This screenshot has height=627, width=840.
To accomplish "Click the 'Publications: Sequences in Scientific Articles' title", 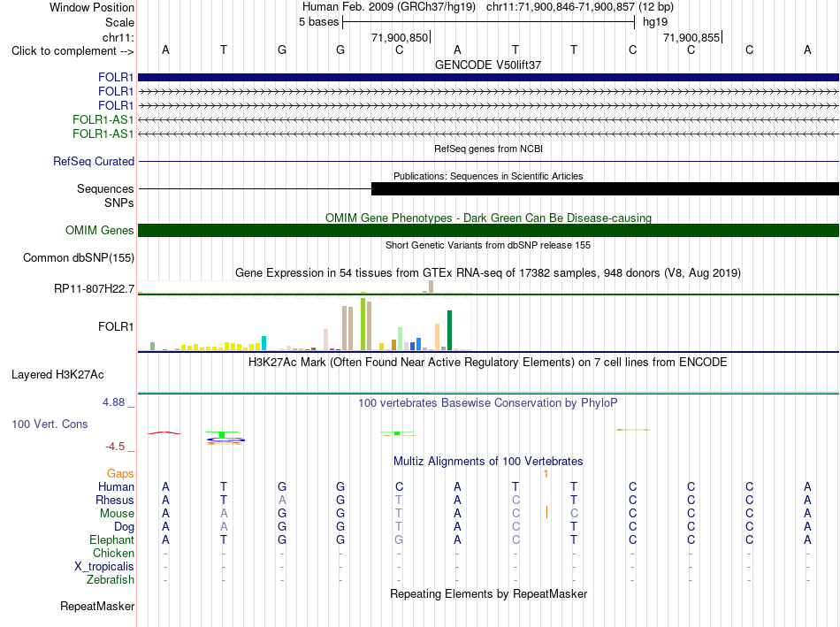I will pyautogui.click(x=488, y=176).
